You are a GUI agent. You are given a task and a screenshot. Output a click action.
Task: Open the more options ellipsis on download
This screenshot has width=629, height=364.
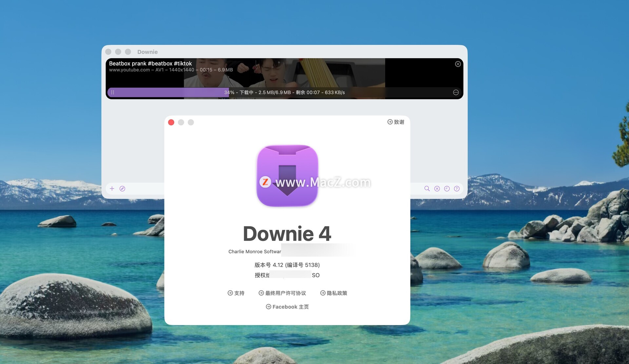click(456, 93)
